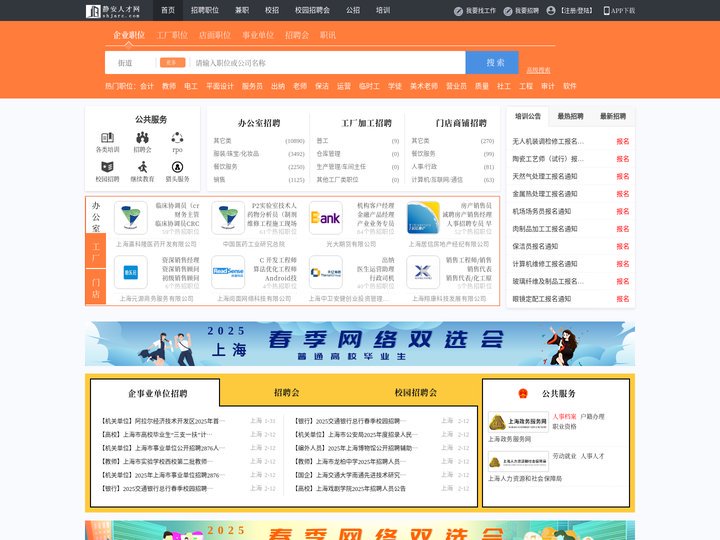Open 人事/行政 category under 门店商铺招聘

pos(424,167)
